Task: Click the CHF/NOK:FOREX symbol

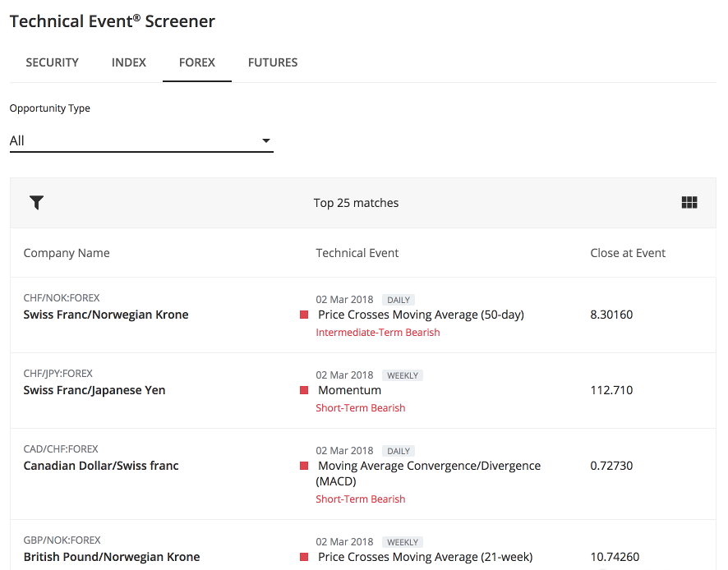Action: (x=62, y=298)
